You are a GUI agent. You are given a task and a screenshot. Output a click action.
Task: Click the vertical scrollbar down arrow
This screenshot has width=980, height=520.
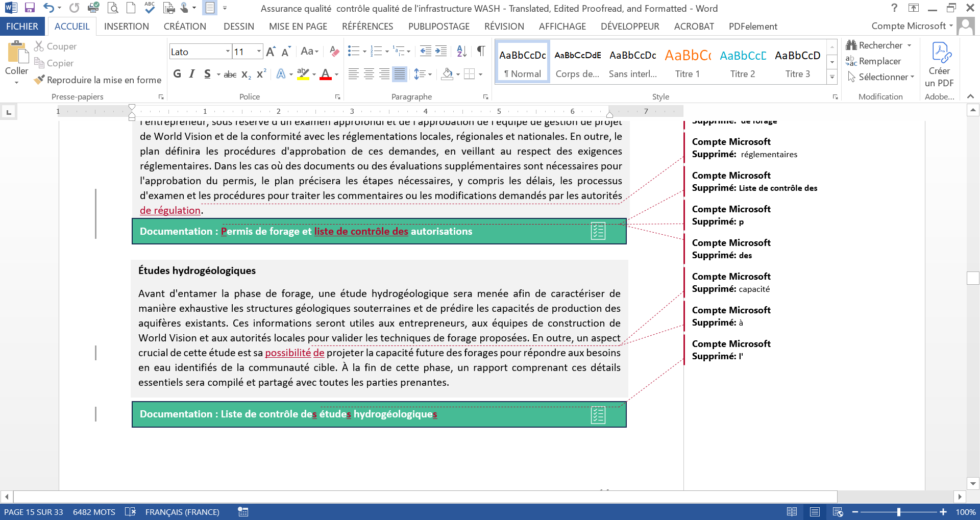click(x=973, y=483)
